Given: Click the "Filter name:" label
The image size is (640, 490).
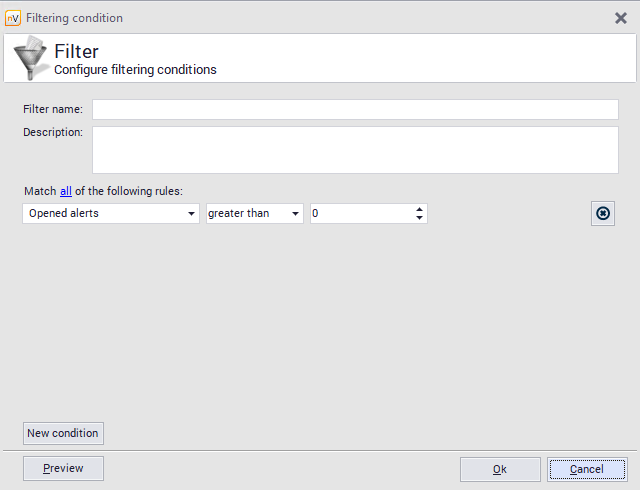Looking at the screenshot, I should pos(52,109).
